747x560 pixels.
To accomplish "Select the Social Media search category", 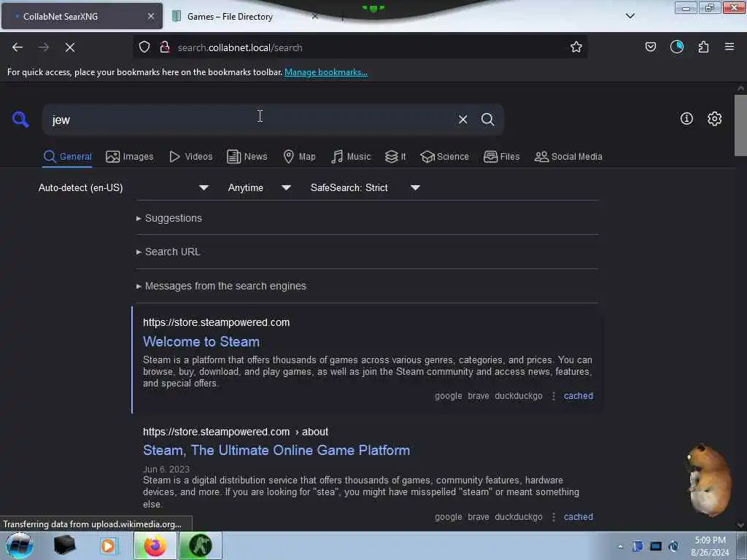I will coord(568,157).
